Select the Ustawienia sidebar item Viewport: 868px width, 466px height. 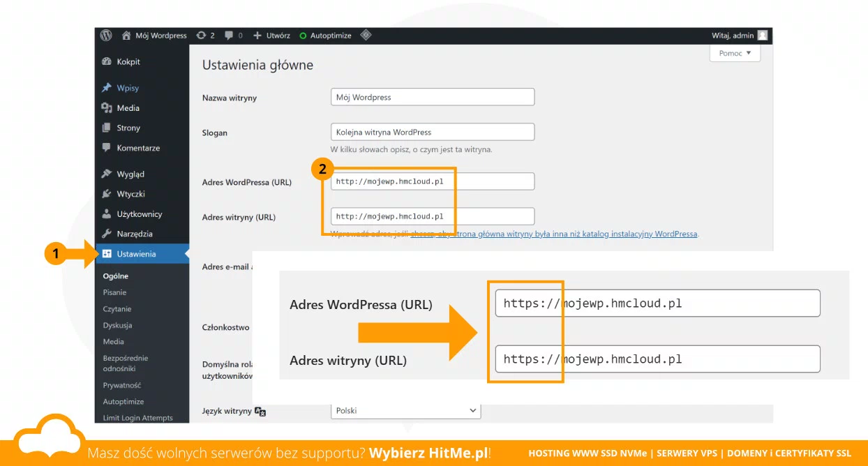click(x=142, y=254)
